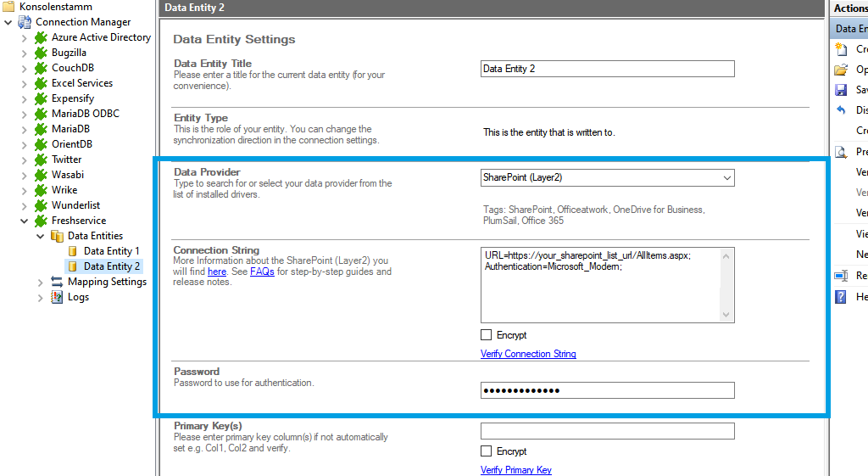Click the Mapping Settings arrows icon
Viewport: 868px width, 476px height.
click(57, 282)
